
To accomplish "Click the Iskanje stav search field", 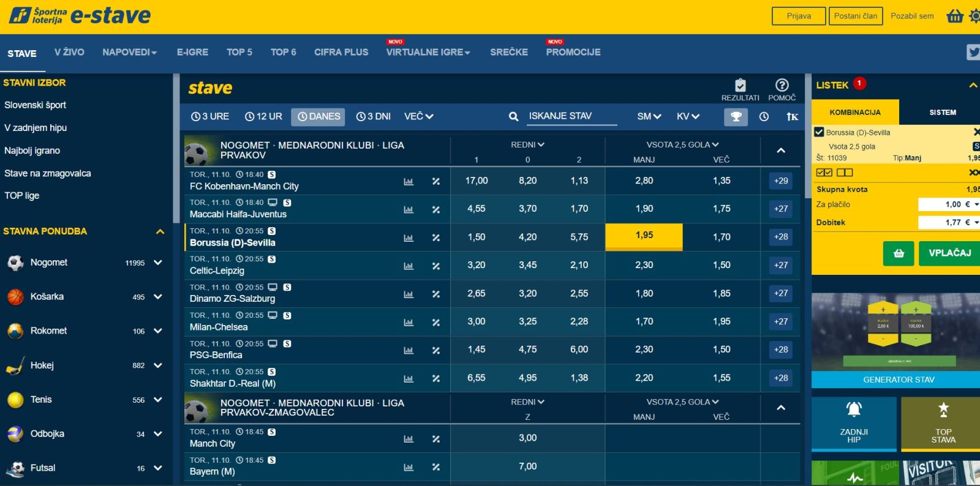I will tap(571, 116).
